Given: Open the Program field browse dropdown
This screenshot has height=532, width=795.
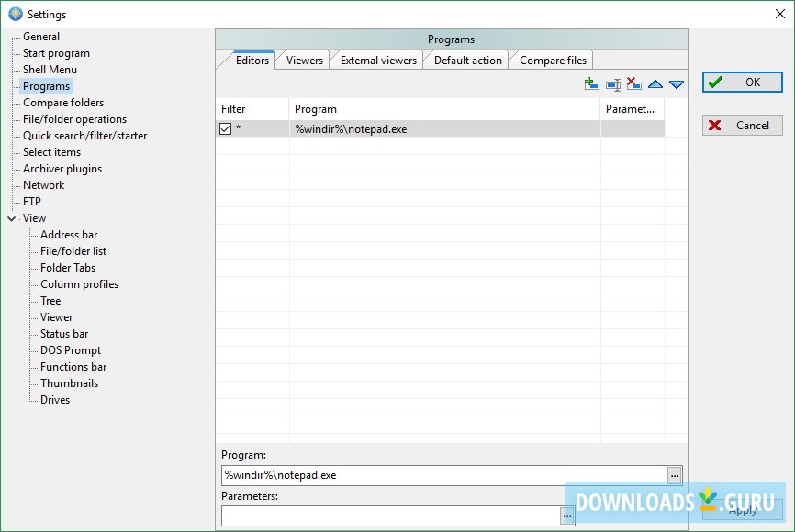Looking at the screenshot, I should click(675, 475).
